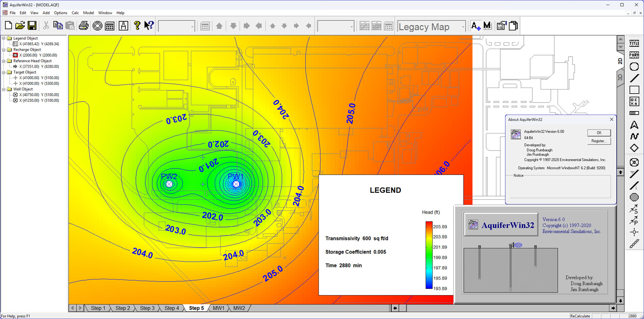Create a new model file
The height and width of the screenshot is (319, 644).
[x=9, y=26]
